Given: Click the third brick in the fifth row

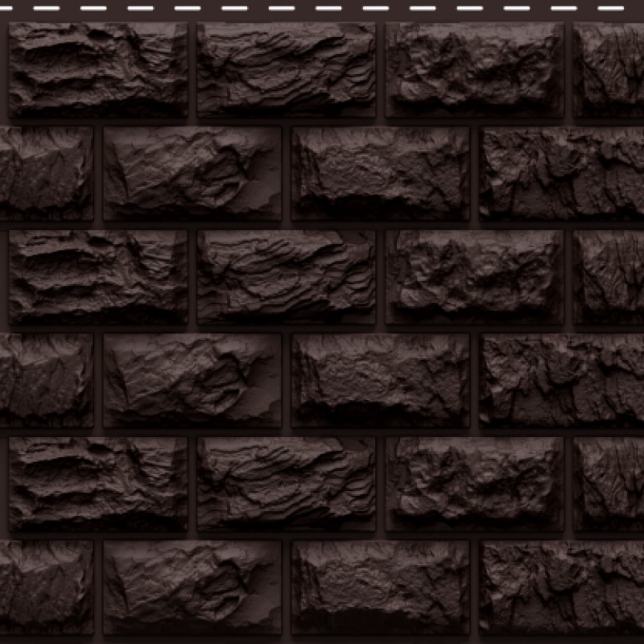Looking at the screenshot, I should coord(475,484).
